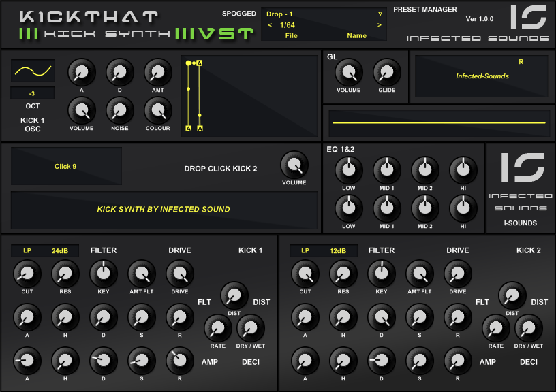Viewport: 556px width, 392px height.
Task: Turn the GLIDE knob
Action: coord(387,73)
